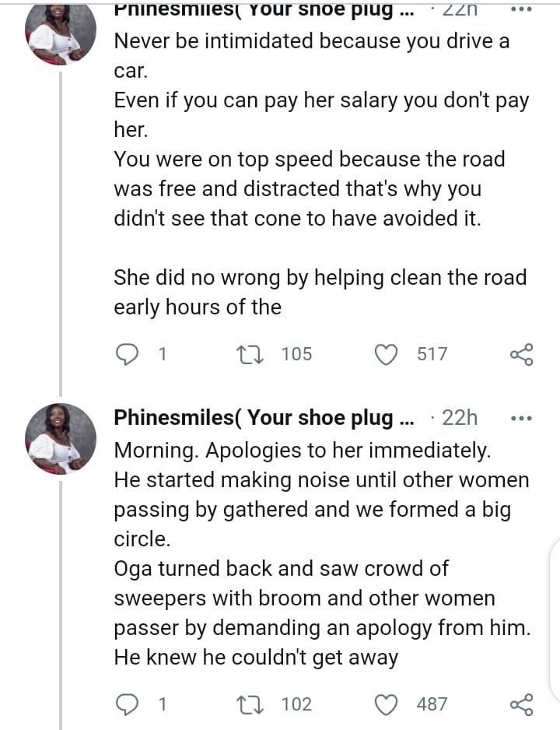
Task: Toggle the heart on the tweet with 517 likes
Action: tap(386, 354)
